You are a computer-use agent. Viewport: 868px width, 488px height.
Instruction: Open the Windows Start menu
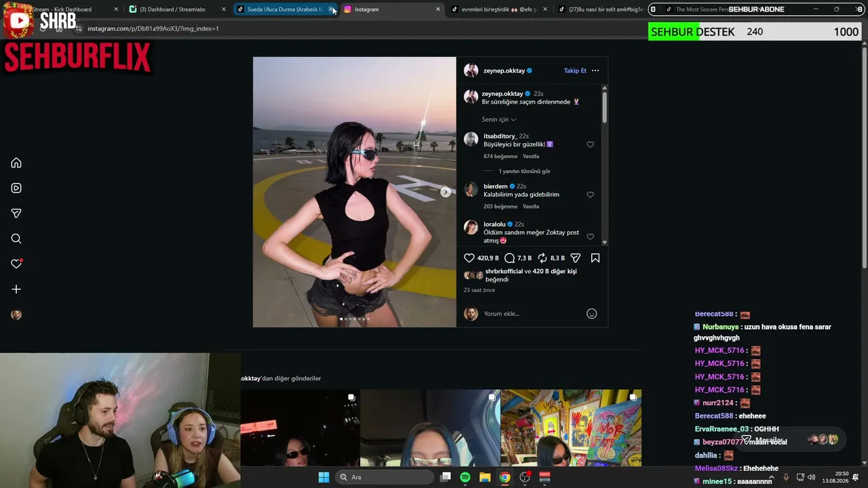(x=323, y=477)
